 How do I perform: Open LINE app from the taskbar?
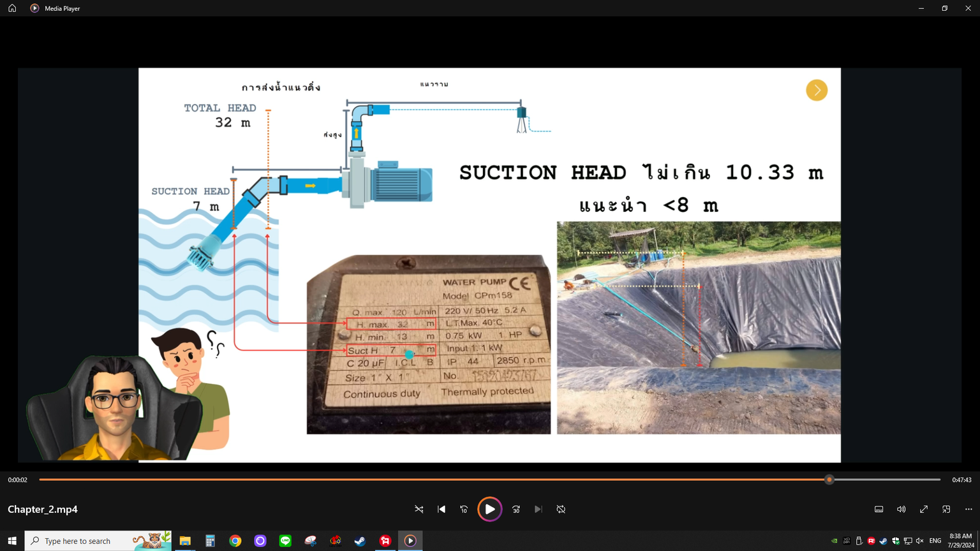(285, 541)
